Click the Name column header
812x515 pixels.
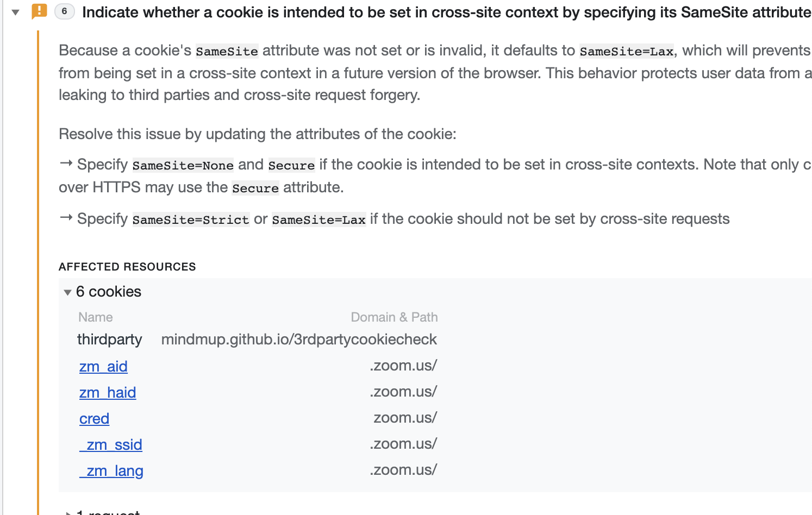[96, 317]
